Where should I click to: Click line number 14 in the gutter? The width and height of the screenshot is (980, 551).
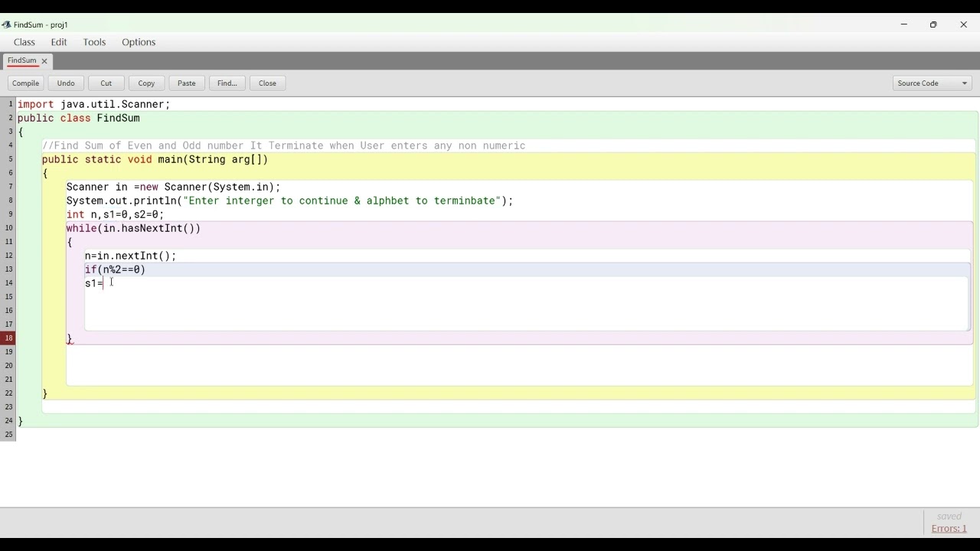pos(8,283)
